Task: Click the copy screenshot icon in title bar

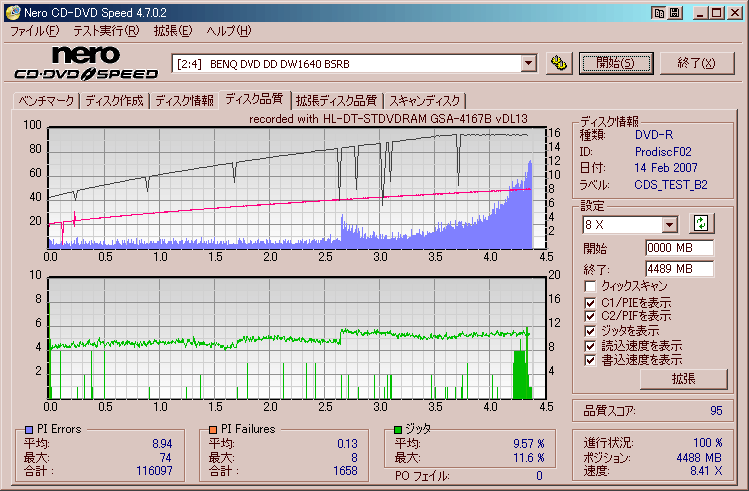Action: click(659, 13)
